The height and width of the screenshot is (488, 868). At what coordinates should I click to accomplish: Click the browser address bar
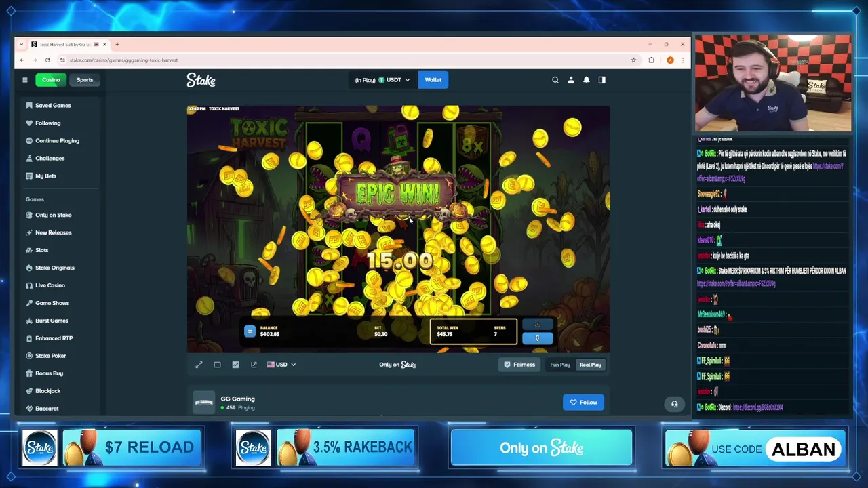346,60
